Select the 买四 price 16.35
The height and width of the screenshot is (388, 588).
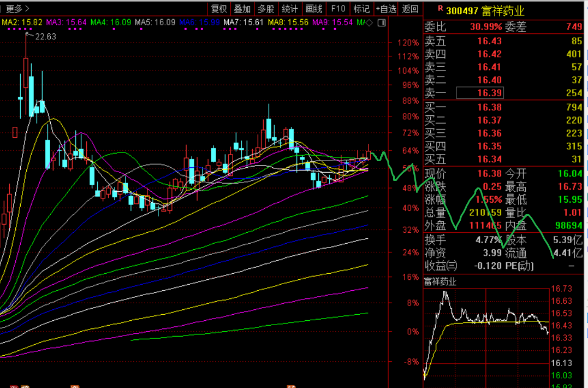click(489, 146)
